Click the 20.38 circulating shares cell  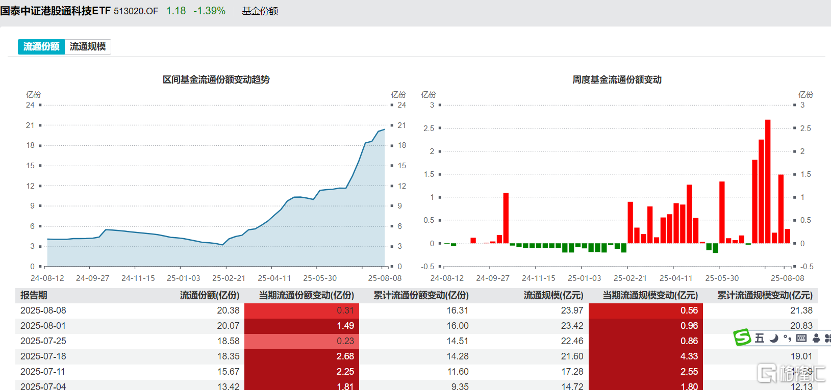point(229,311)
